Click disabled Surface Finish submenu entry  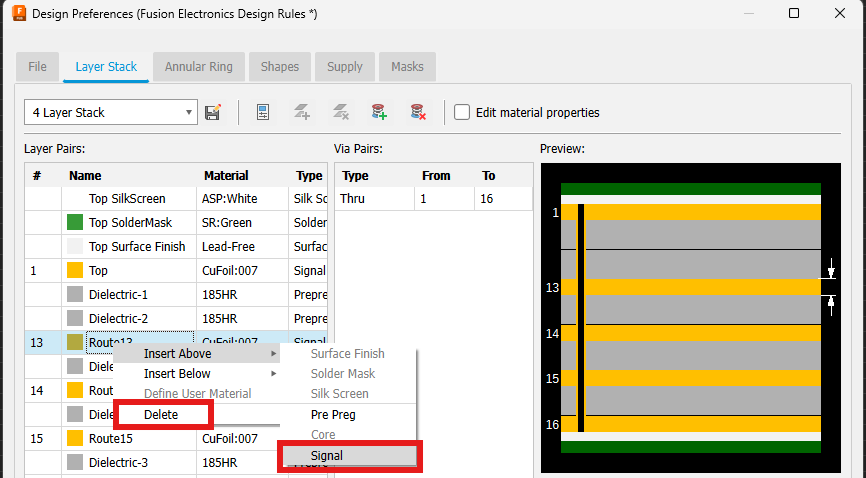pyautogui.click(x=347, y=354)
